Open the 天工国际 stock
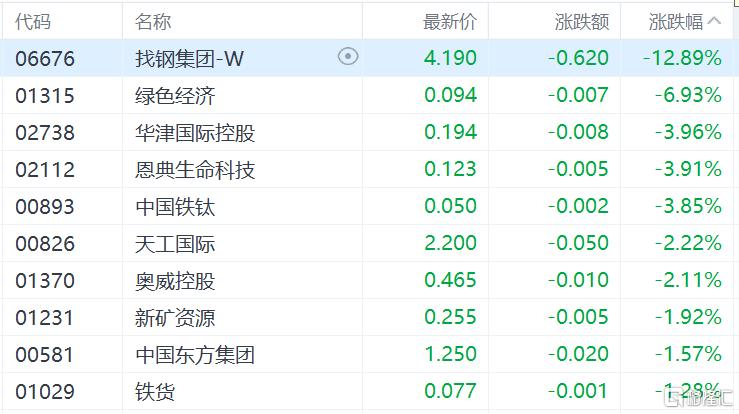This screenshot has width=739, height=414. (x=175, y=244)
